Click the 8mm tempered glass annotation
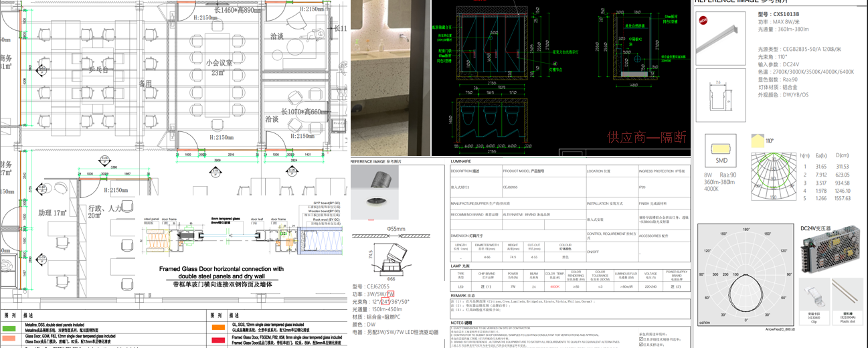This screenshot has width=868, height=348. tap(224, 219)
